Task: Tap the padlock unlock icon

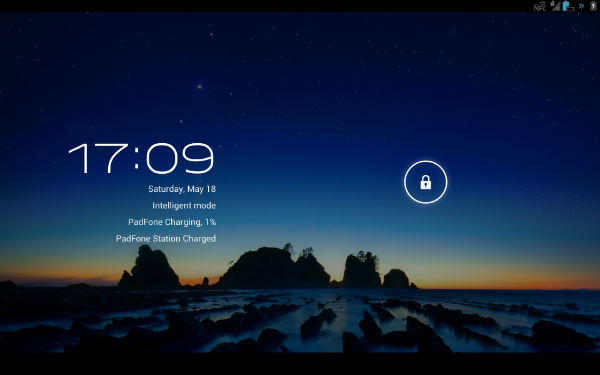Action: click(x=426, y=182)
